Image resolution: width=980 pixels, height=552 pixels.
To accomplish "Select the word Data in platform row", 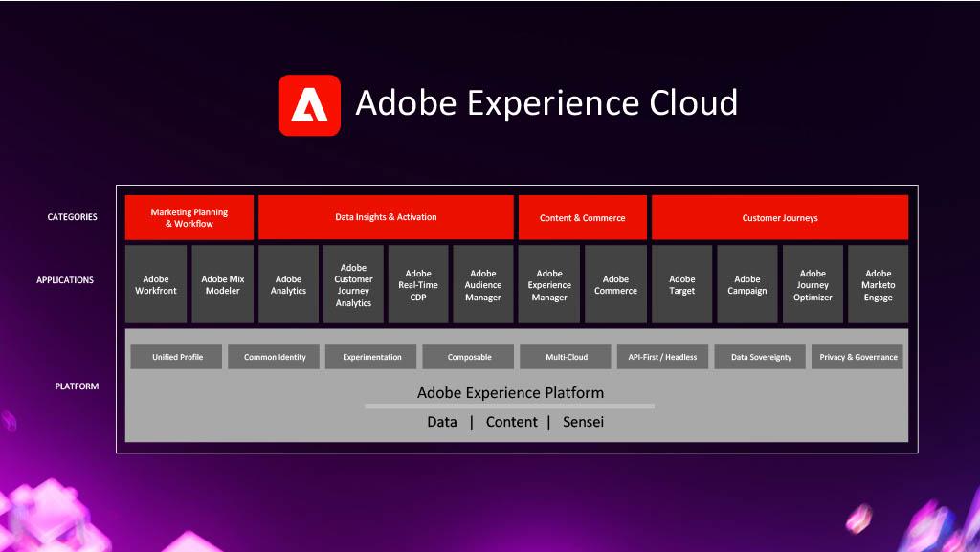I will coord(442,422).
